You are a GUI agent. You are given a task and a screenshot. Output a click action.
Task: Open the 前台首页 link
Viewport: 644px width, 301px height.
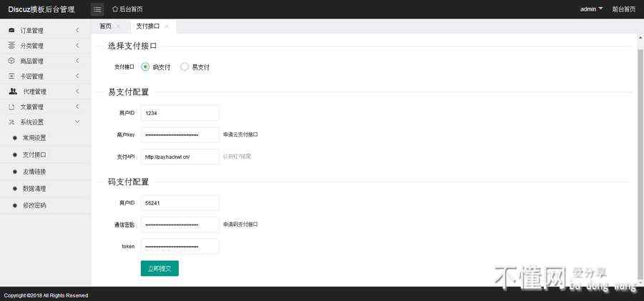(x=623, y=9)
